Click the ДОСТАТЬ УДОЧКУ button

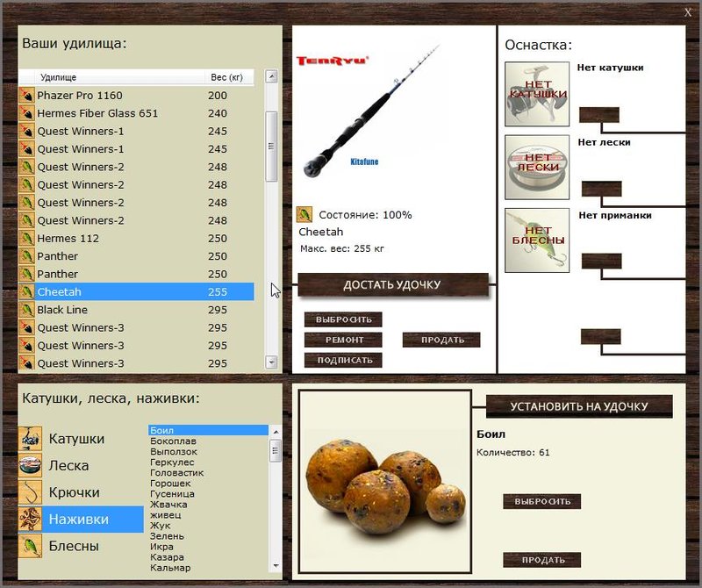coord(393,285)
